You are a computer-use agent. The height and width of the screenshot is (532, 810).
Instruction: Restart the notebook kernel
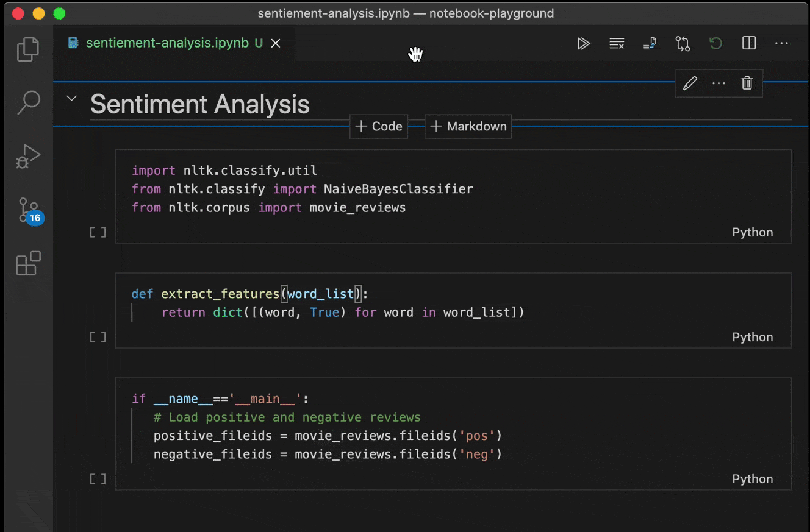point(715,43)
